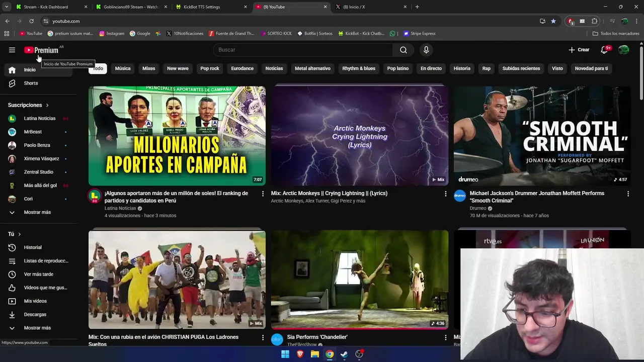The image size is (644, 362).
Task: Open Mis videos in the sidebar
Action: [x=39, y=301]
